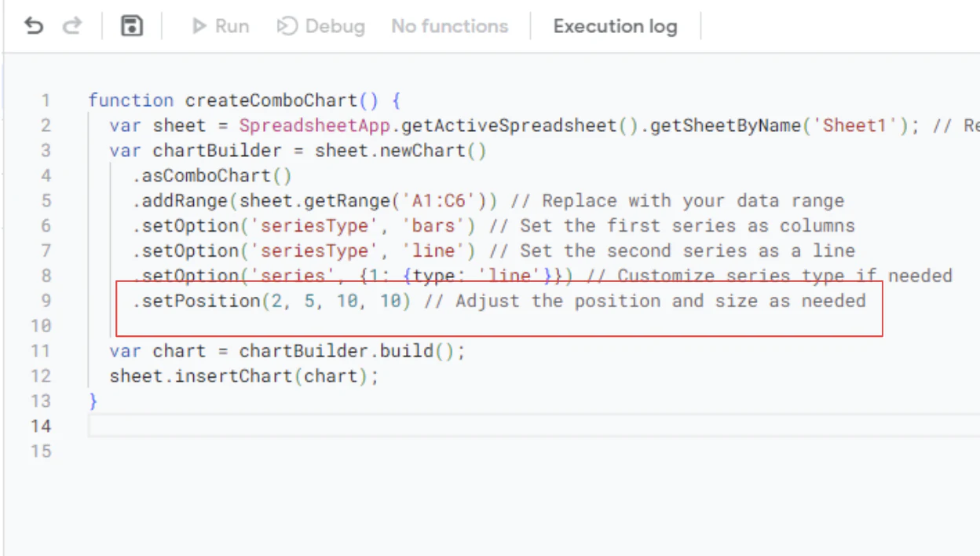Click the closing brace on line 13
The height and width of the screenshot is (556, 980).
coord(93,401)
